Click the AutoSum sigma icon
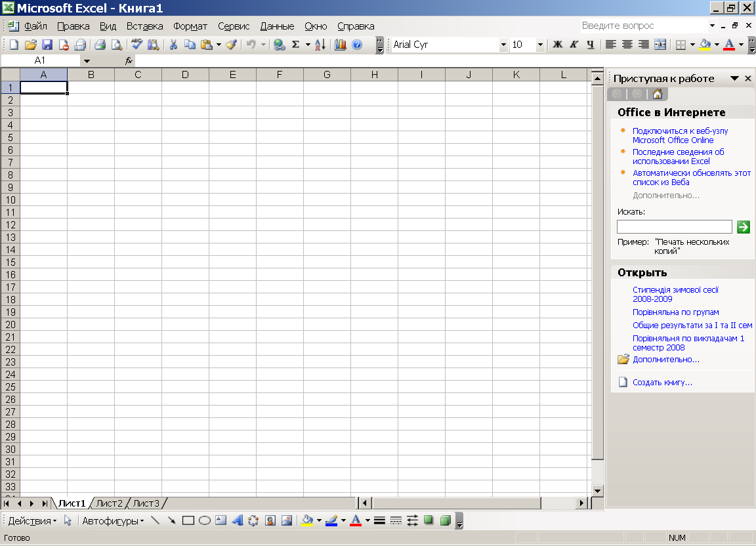Image resolution: width=756 pixels, height=546 pixels. click(295, 45)
